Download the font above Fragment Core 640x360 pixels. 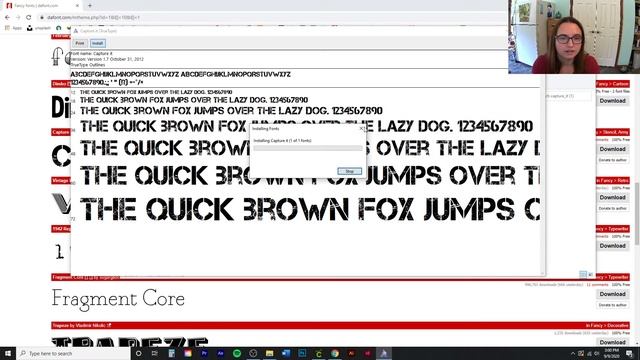point(612,246)
